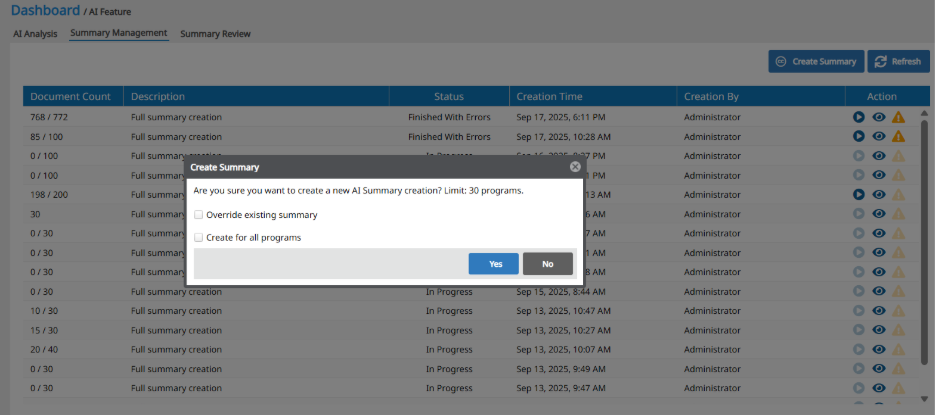Click warning icon for 768 / 772 row
Image resolution: width=936 pixels, height=415 pixels.
coord(898,117)
